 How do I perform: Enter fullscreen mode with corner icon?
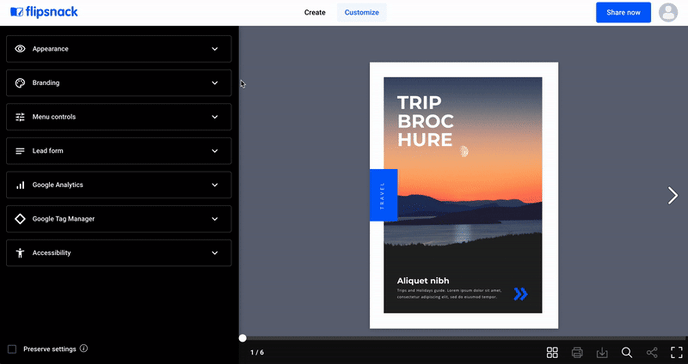tap(677, 352)
